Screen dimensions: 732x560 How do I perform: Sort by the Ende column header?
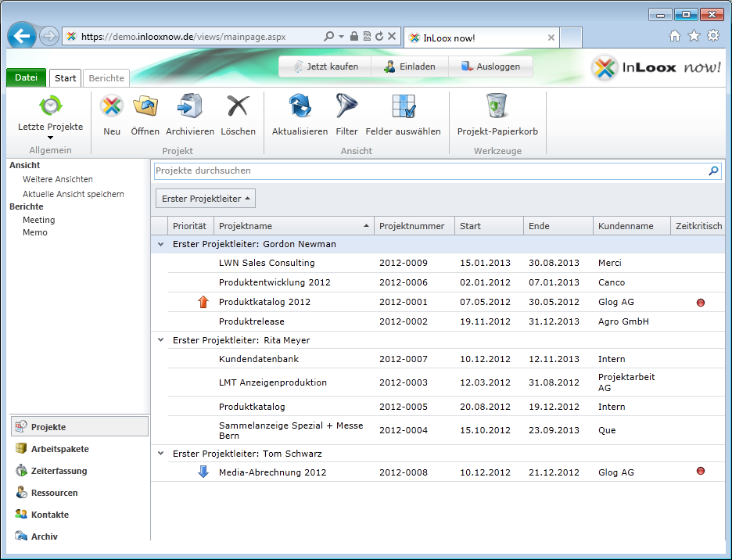tap(558, 226)
